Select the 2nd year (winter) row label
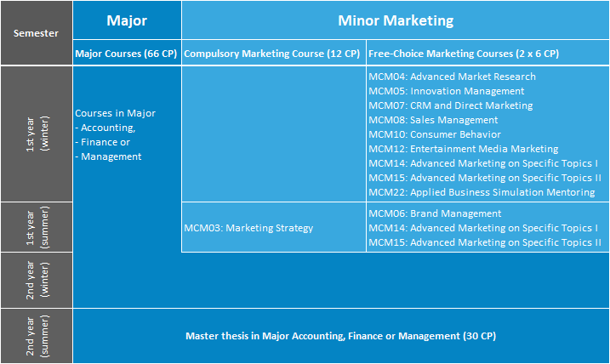 [37, 281]
